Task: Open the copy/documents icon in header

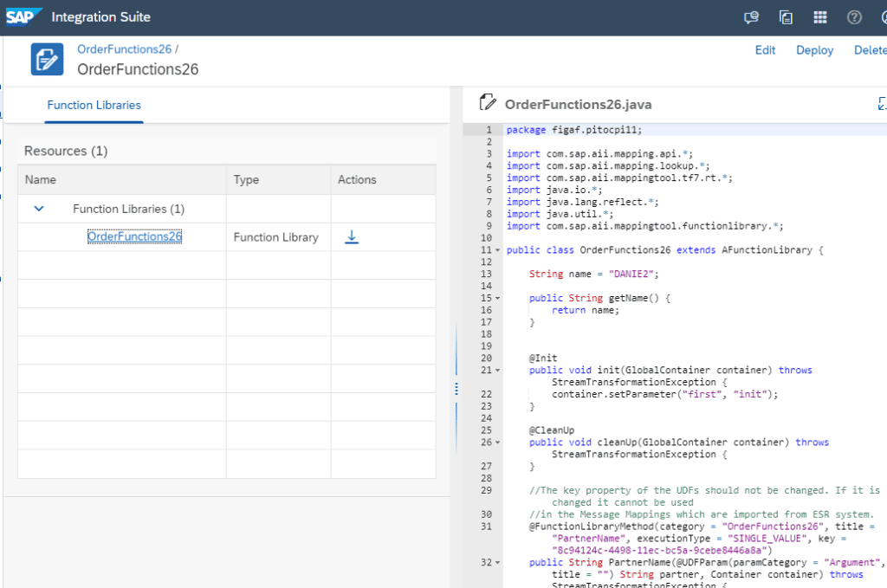Action: (786, 17)
